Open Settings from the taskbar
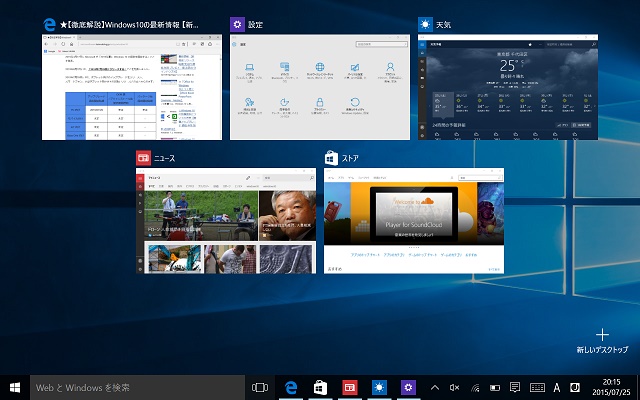Viewport: 640px width, 400px height. coord(408,387)
